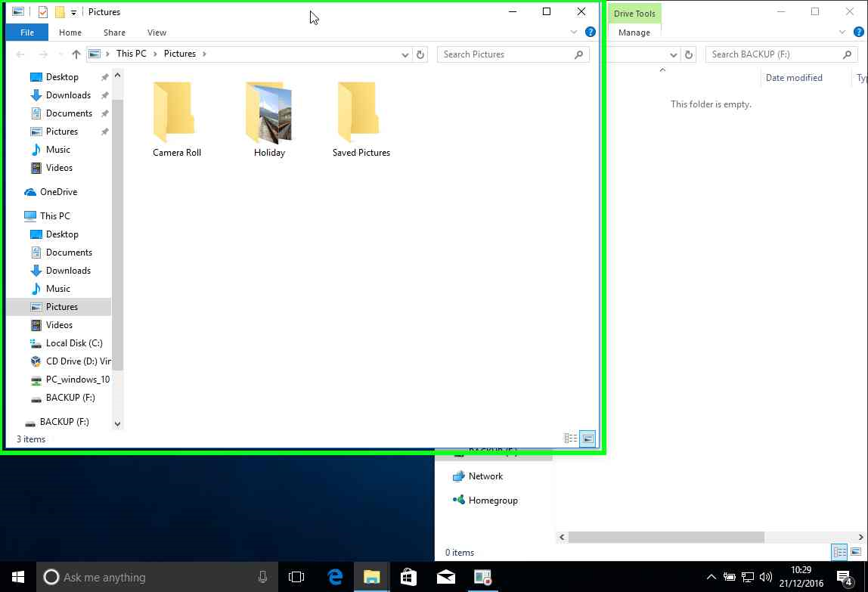Screen dimensions: 868x592
Task: Open the Manage tab in BACKUP window
Action: pyautogui.click(x=634, y=33)
